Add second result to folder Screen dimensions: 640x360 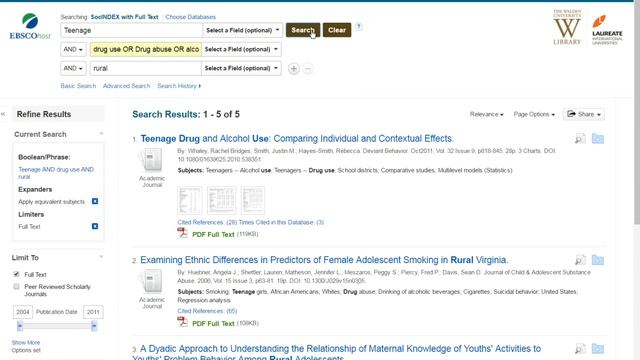[x=598, y=260]
